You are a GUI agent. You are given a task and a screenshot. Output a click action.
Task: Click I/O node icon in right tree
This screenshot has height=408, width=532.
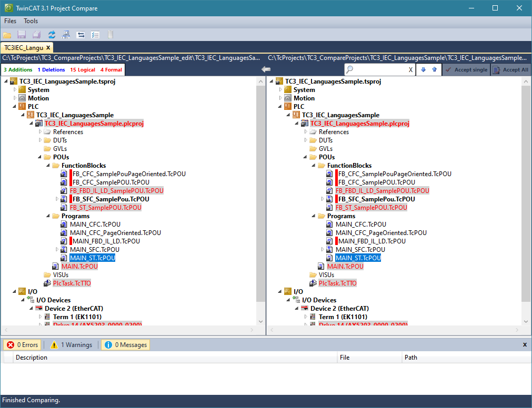pos(288,291)
